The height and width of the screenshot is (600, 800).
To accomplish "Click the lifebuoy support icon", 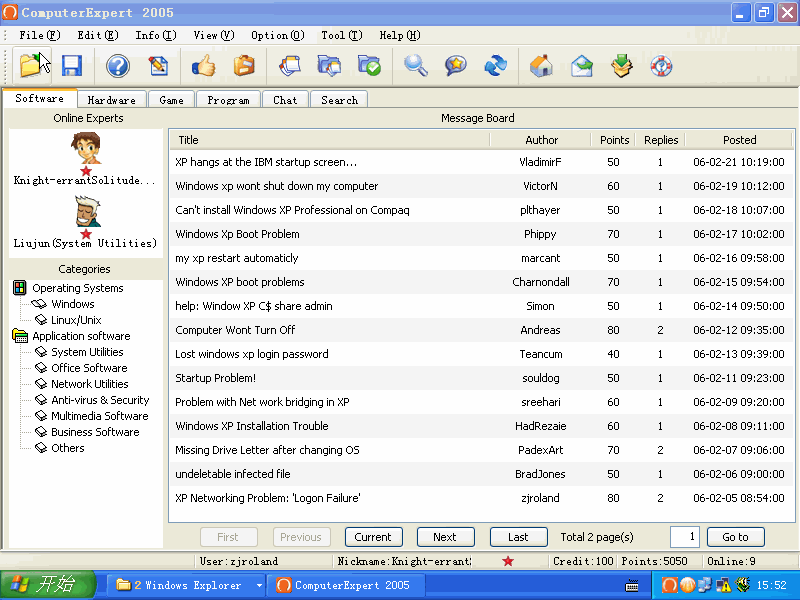I will point(661,66).
